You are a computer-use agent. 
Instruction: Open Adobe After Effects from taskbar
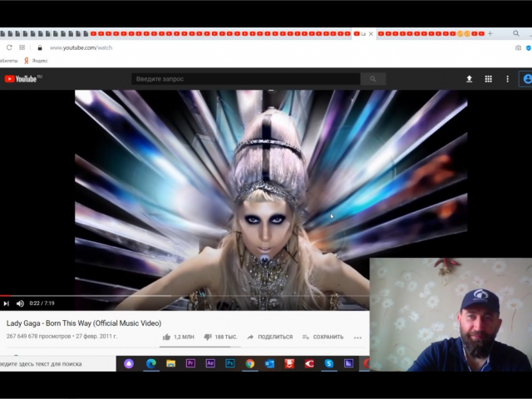click(x=210, y=363)
